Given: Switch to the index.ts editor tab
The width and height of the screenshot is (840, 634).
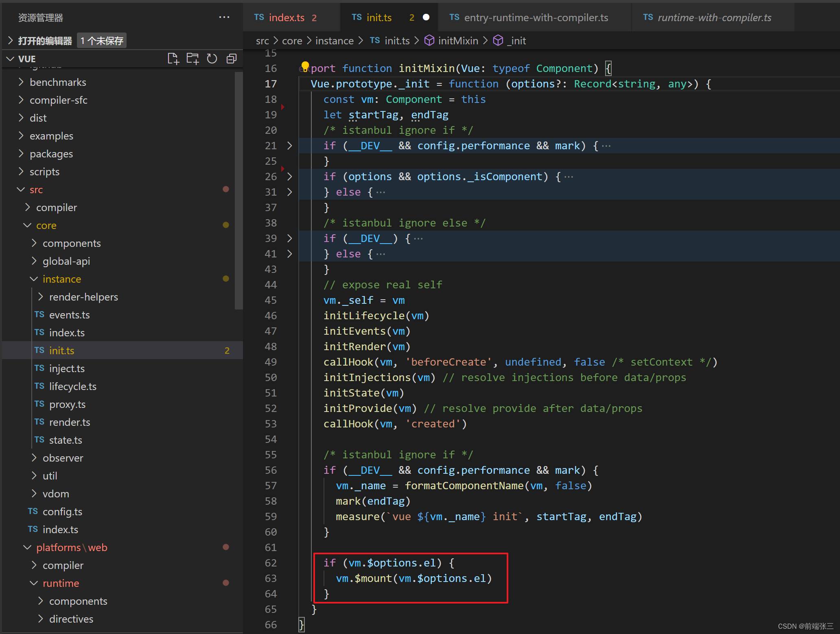Looking at the screenshot, I should click(x=286, y=17).
